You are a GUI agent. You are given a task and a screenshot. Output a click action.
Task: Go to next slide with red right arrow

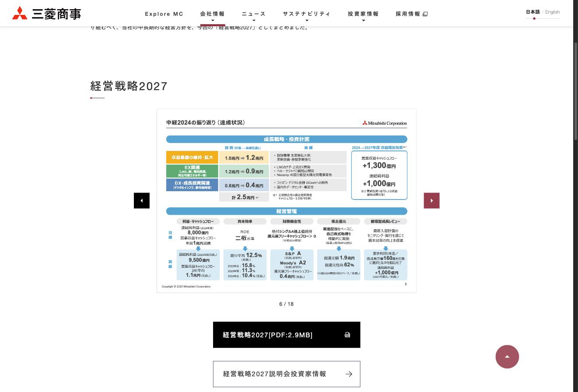(x=431, y=201)
